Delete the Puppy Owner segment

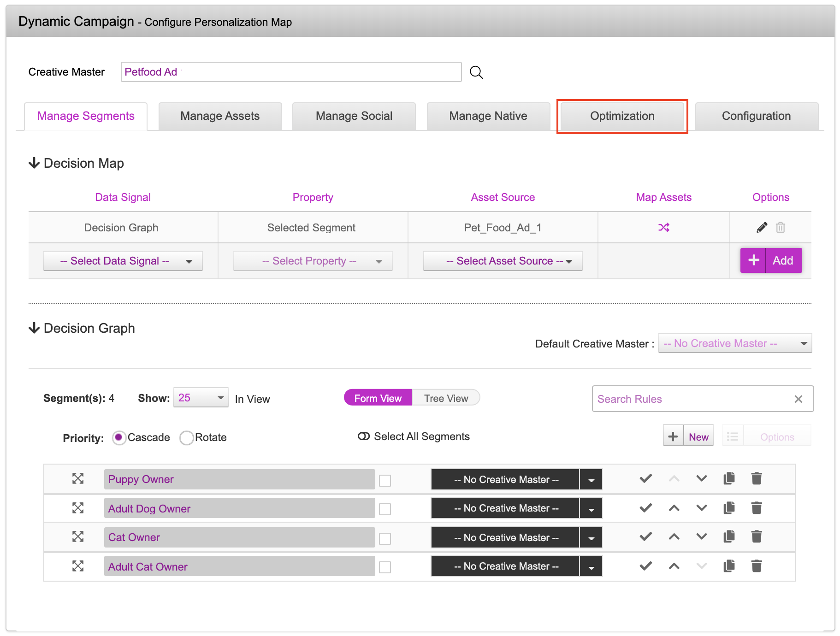(757, 478)
